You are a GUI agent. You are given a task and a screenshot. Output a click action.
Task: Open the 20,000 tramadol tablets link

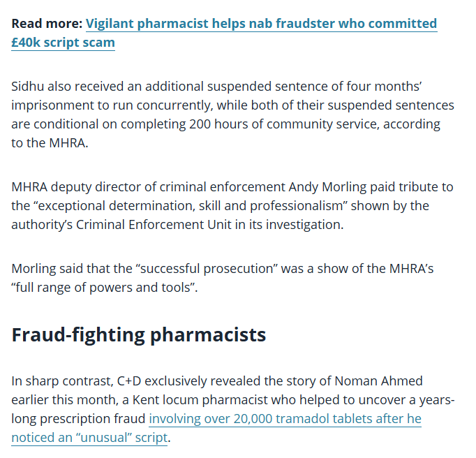pos(285,419)
